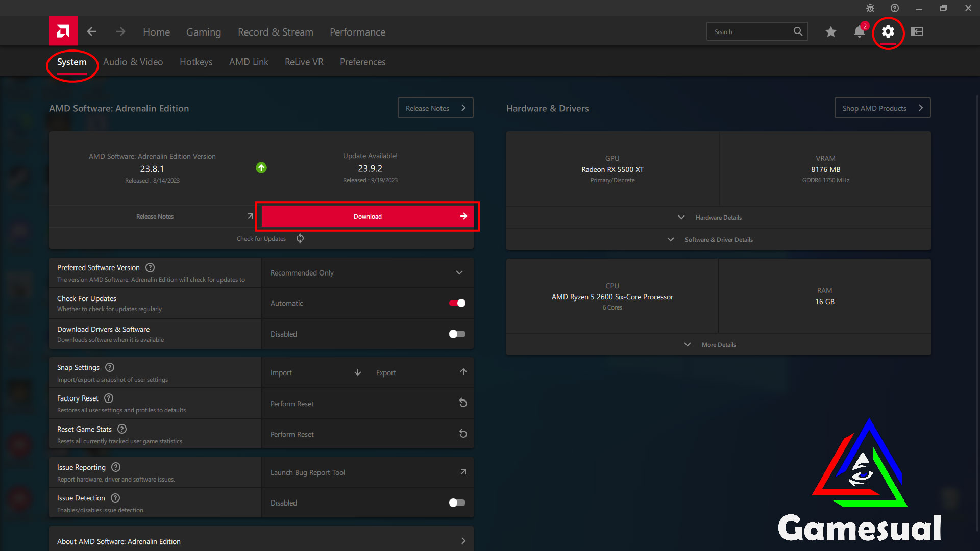The width and height of the screenshot is (980, 551).
Task: Click the AMD Ryzen 5 2600 CPU tile
Action: click(x=612, y=296)
